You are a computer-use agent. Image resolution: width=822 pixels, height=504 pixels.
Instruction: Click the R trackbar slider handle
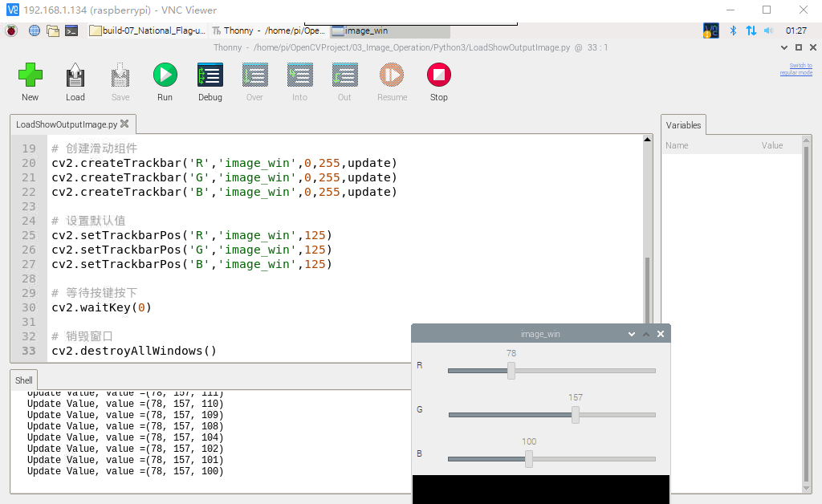click(x=511, y=371)
